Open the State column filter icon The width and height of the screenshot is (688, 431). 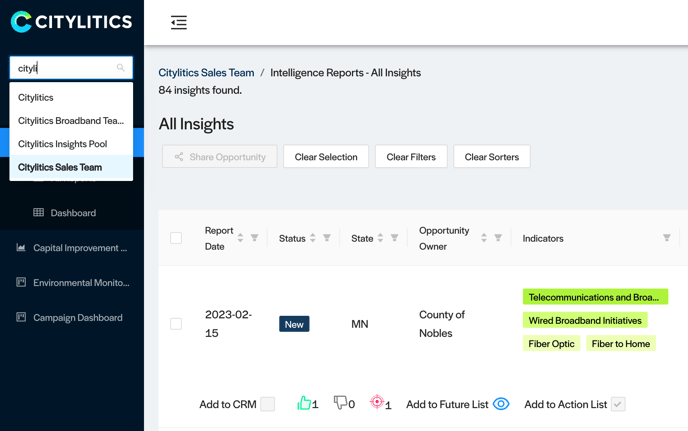coord(394,238)
